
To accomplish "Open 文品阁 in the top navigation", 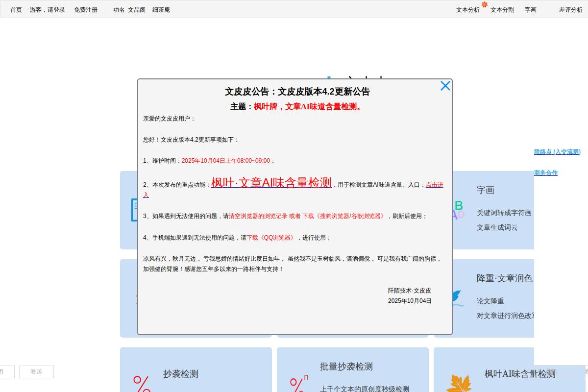I will tap(137, 10).
